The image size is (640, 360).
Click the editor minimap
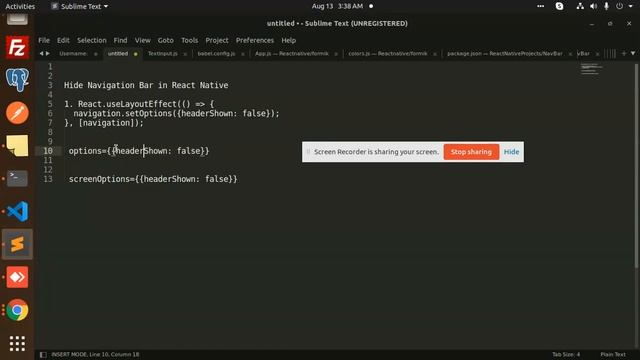point(591,69)
